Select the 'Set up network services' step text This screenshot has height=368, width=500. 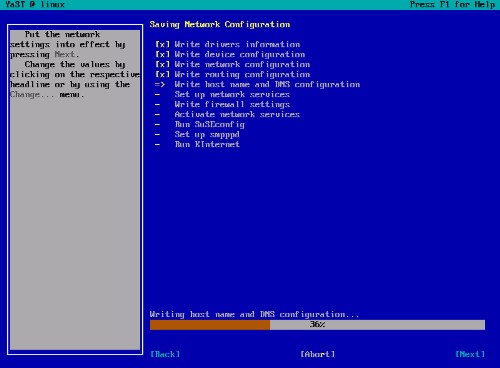[x=232, y=94]
